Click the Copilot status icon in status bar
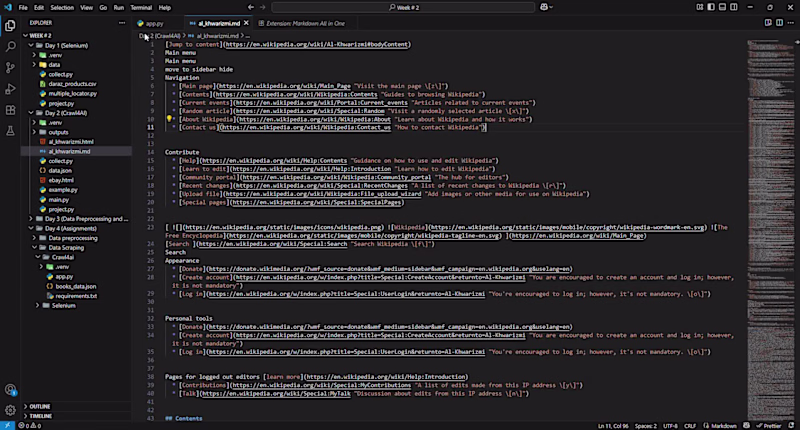This screenshot has height=430, width=800. 746,425
